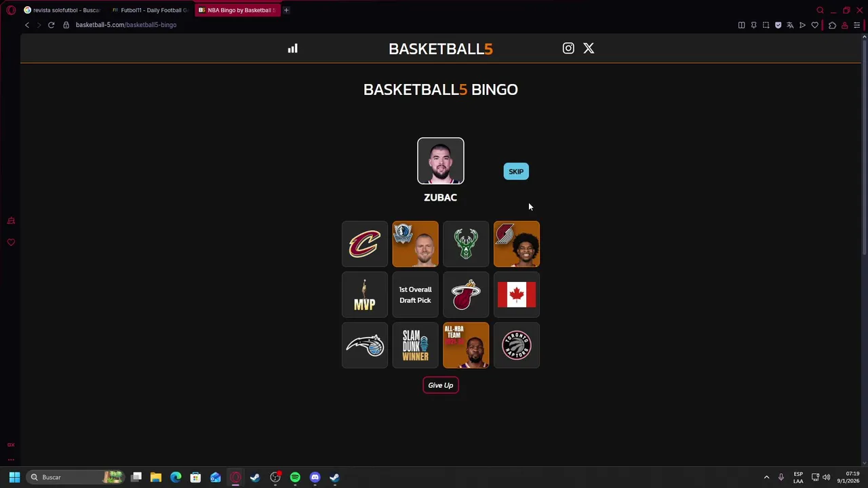
Task: Open the easy setup sliders icon
Action: (857, 25)
